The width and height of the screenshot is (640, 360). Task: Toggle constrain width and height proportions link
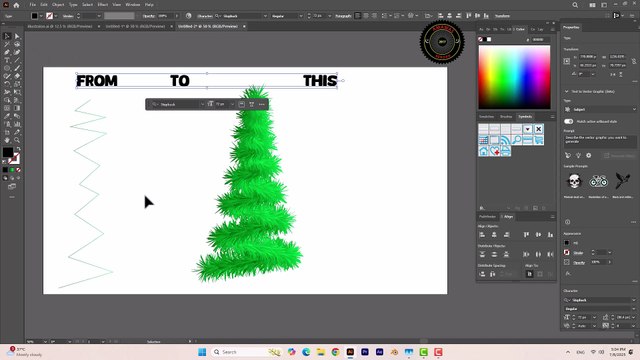click(x=634, y=61)
